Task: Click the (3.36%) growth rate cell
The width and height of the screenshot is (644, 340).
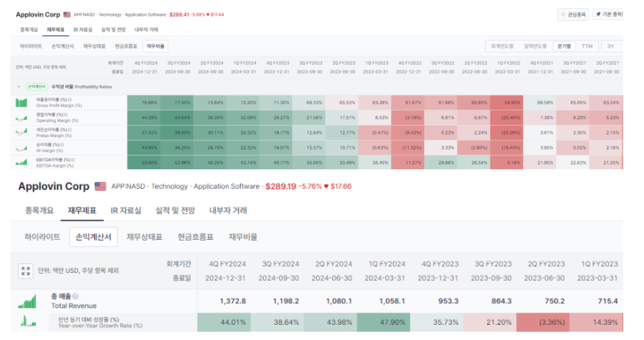Action: (543, 322)
